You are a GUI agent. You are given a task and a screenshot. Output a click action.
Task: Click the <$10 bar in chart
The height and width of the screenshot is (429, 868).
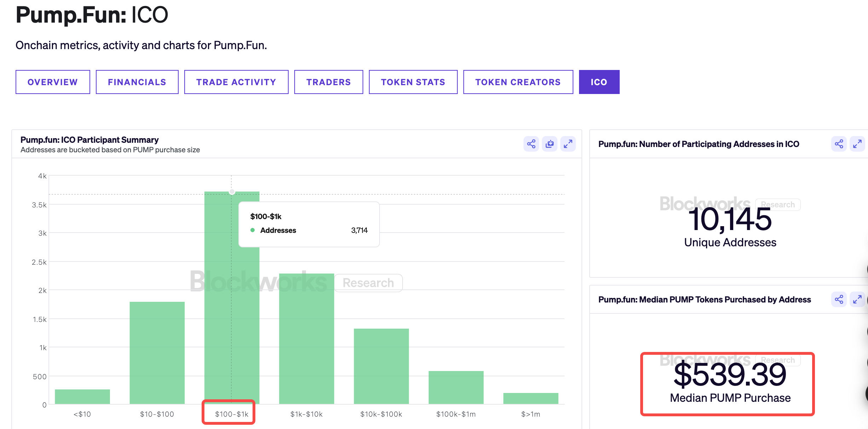point(82,396)
